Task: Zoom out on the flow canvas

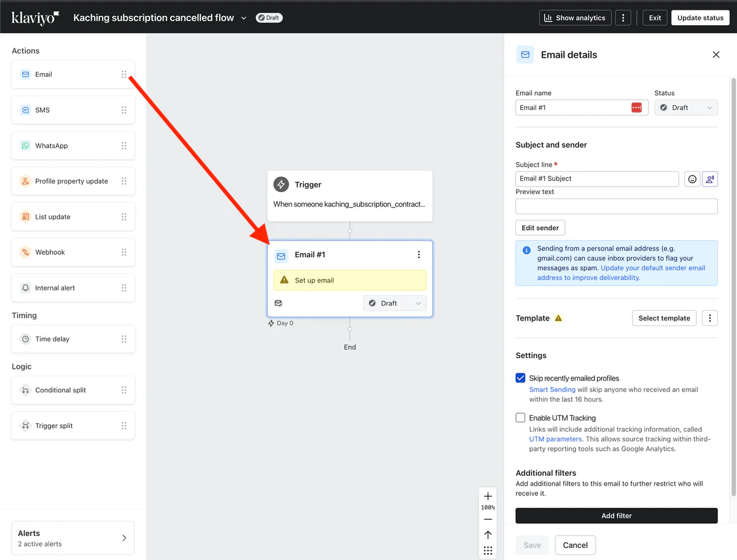Action: (x=488, y=519)
